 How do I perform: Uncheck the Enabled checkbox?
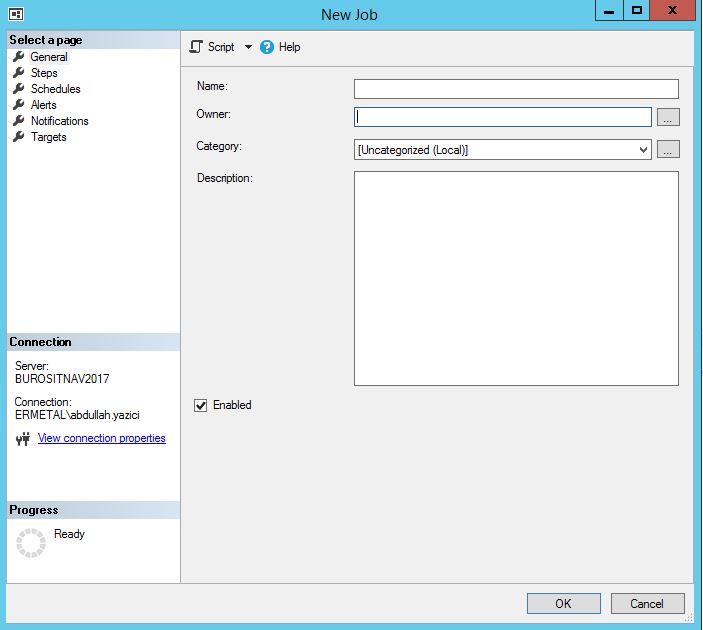pyautogui.click(x=201, y=405)
